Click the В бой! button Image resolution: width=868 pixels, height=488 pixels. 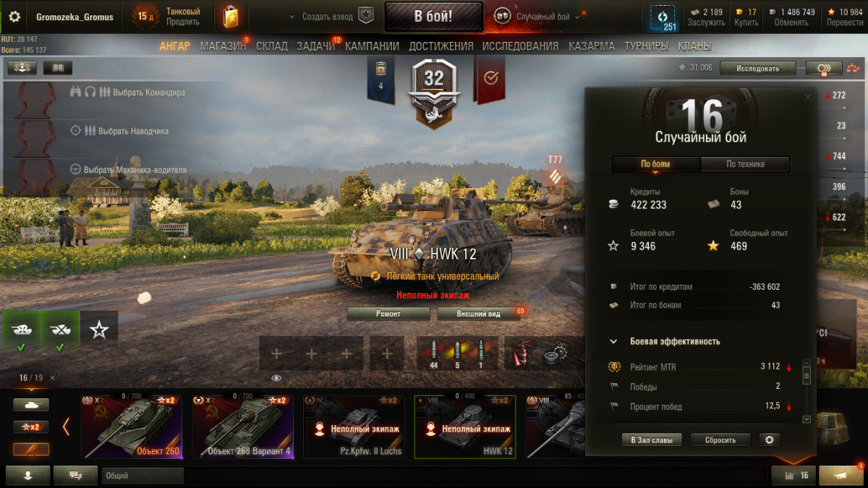tap(433, 17)
